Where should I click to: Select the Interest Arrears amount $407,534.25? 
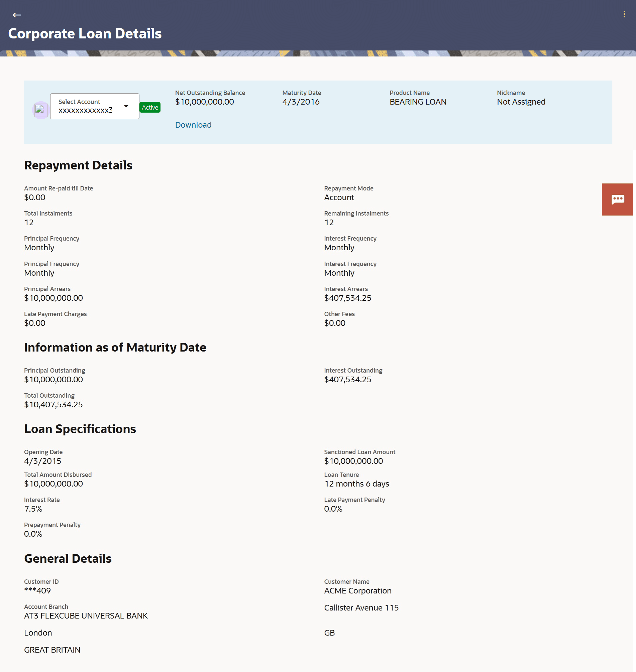[x=347, y=298]
